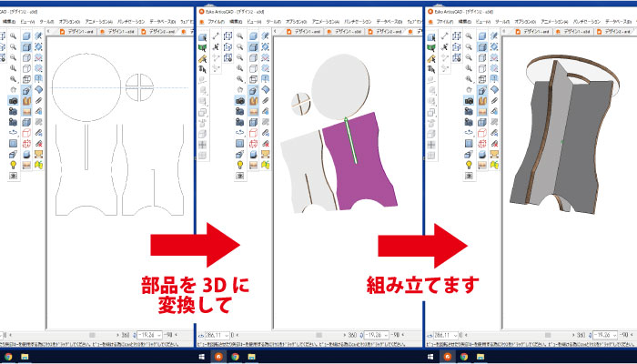Select the light bulb icon in purple-part window
Image resolution: width=637 pixels, height=364 pixels.
tap(240, 165)
